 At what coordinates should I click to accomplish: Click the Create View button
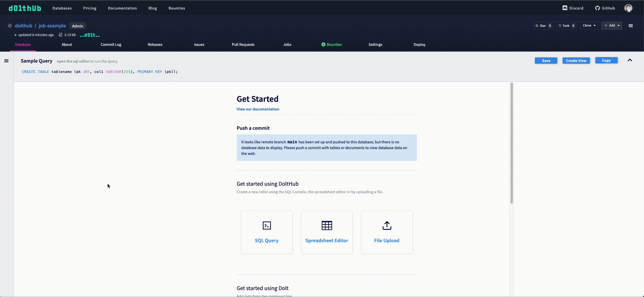576,61
